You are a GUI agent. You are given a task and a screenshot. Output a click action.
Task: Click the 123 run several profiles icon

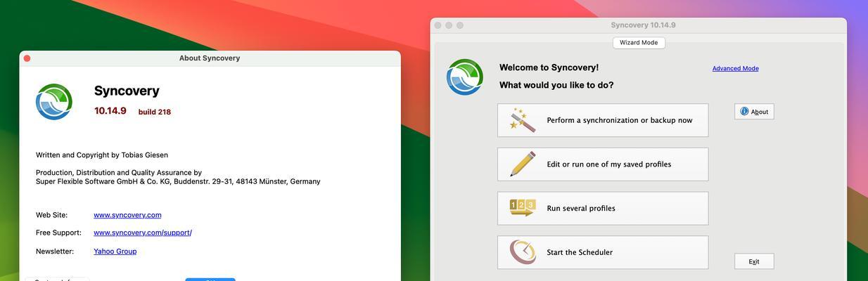tap(523, 208)
